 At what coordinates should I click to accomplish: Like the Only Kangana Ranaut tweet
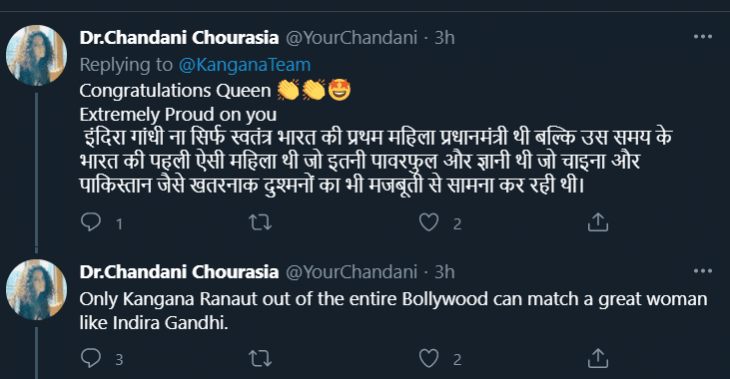[x=429, y=359]
